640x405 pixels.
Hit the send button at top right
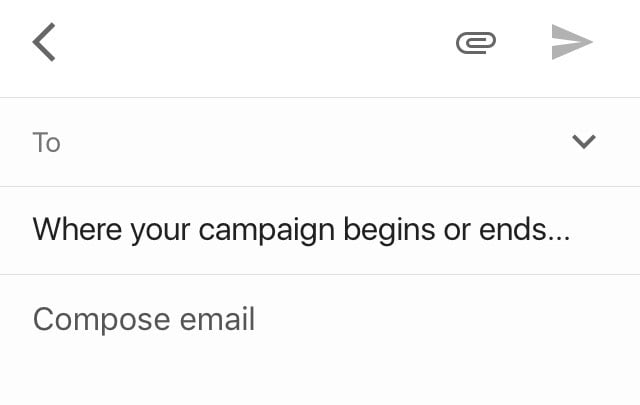(x=572, y=42)
